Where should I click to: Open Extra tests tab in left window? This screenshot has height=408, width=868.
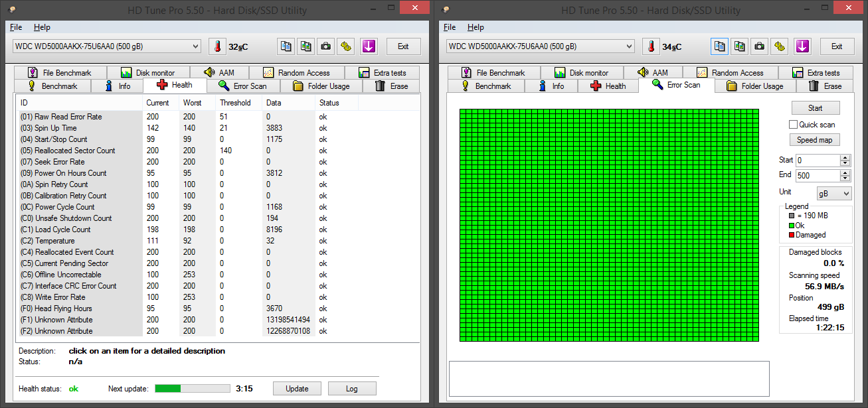tap(383, 72)
